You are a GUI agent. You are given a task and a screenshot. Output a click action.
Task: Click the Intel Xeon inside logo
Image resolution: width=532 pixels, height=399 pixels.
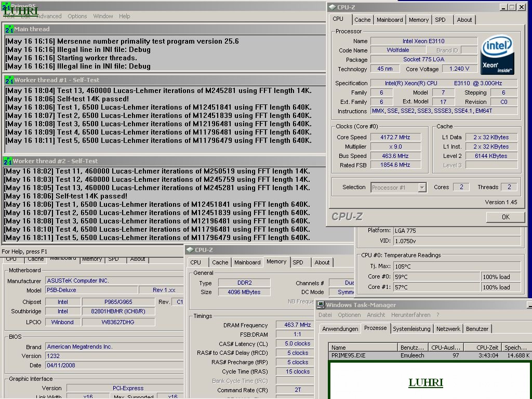pos(497,55)
